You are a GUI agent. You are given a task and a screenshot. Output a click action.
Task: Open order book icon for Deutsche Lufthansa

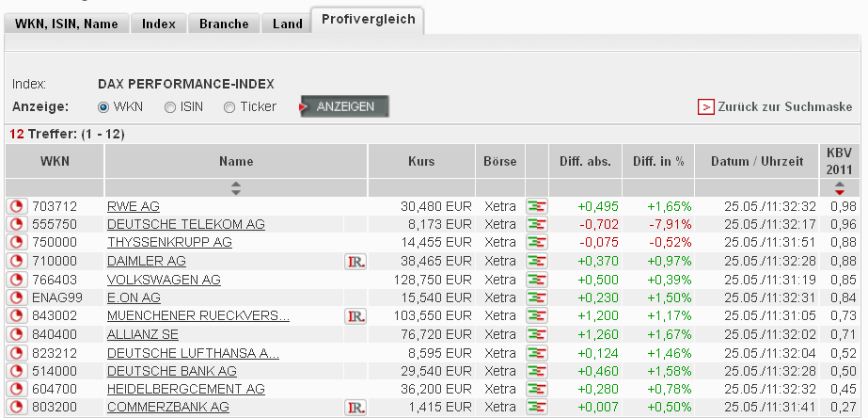point(536,353)
